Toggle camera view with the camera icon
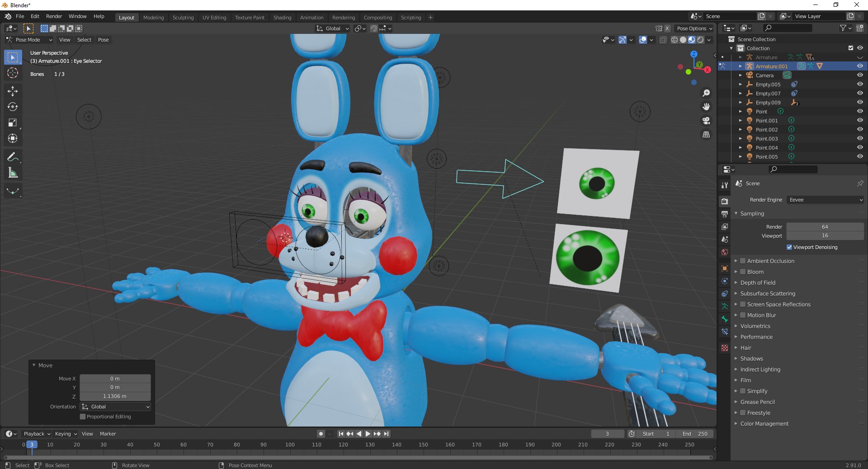868x469 pixels. point(706,121)
